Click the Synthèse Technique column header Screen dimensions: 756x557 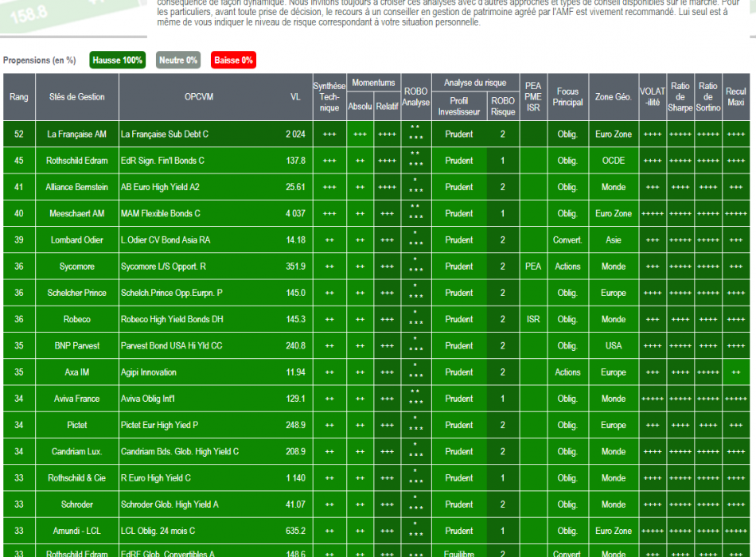pyautogui.click(x=329, y=97)
